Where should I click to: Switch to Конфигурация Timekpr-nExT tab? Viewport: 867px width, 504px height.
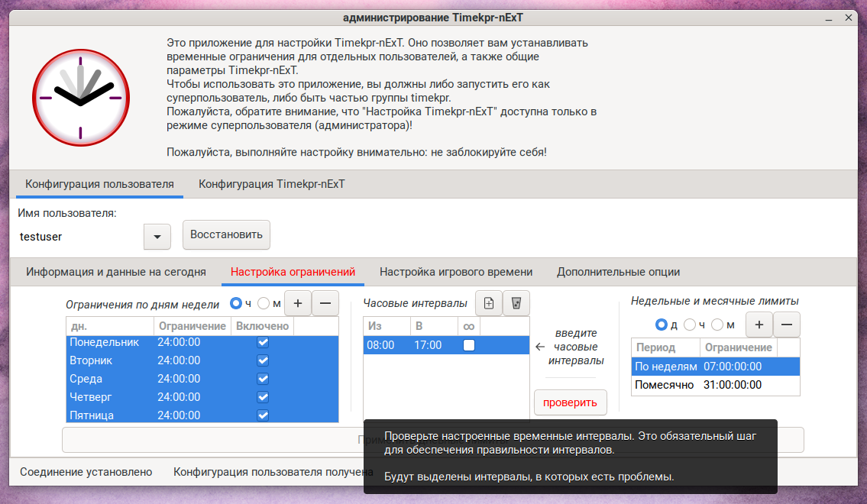pyautogui.click(x=271, y=184)
